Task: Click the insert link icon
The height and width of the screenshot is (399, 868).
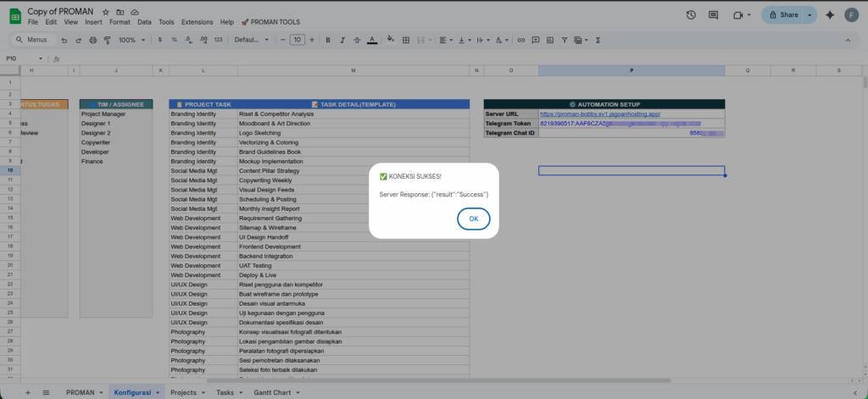Action: coord(521,40)
